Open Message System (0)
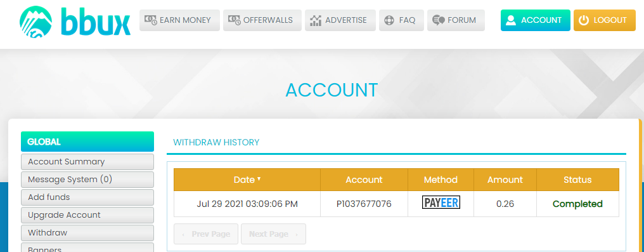The width and height of the screenshot is (644, 252). (x=87, y=179)
